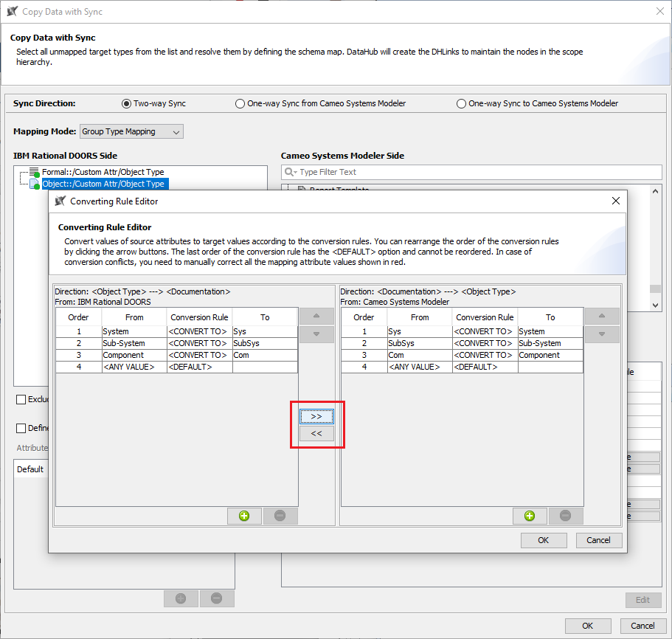Click the Order column header in DOORS table
The image size is (672, 639).
(78, 317)
